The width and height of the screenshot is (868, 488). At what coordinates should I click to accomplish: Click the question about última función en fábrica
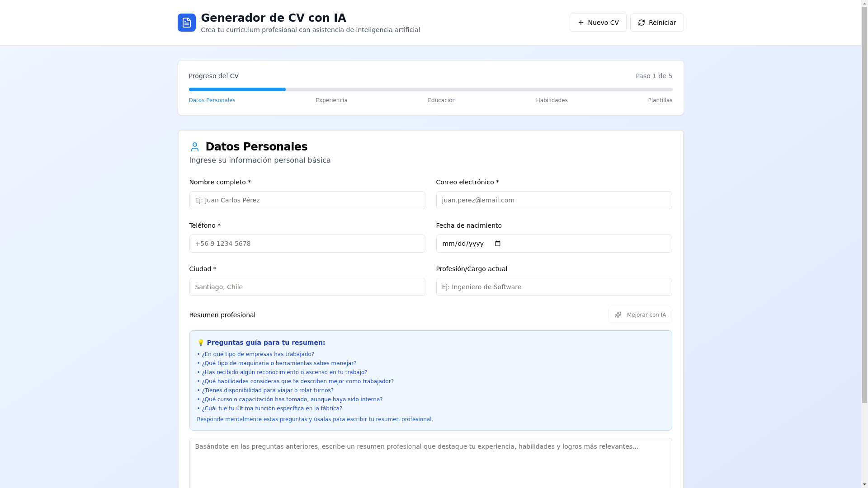pyautogui.click(x=272, y=408)
